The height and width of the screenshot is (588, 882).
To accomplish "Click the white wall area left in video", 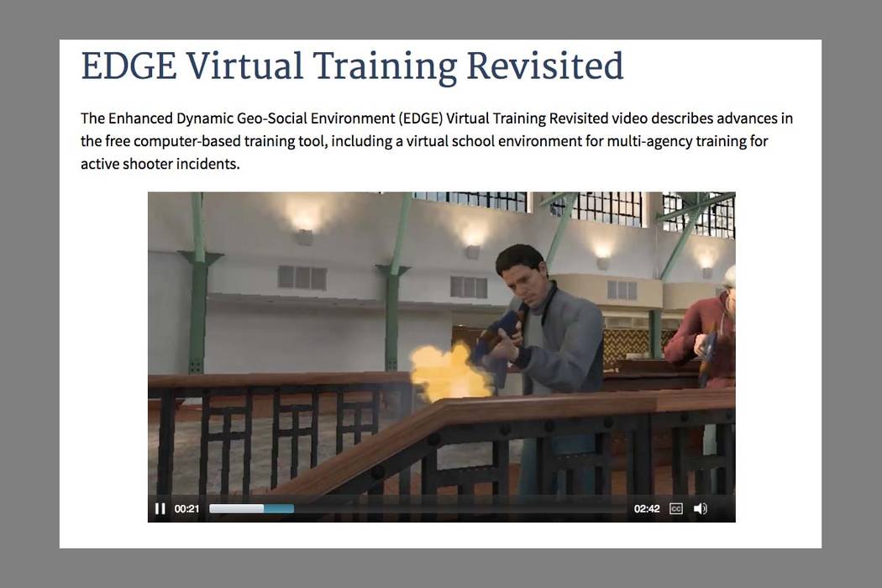I will [252, 336].
